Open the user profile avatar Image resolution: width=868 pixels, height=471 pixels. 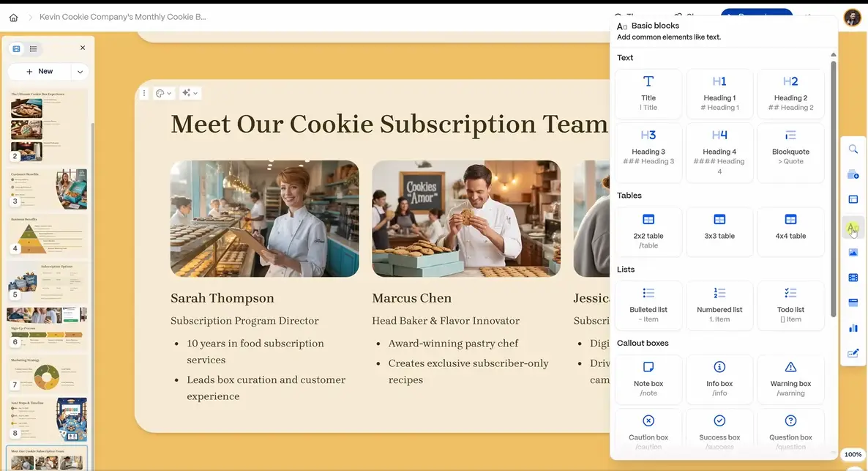tap(853, 18)
